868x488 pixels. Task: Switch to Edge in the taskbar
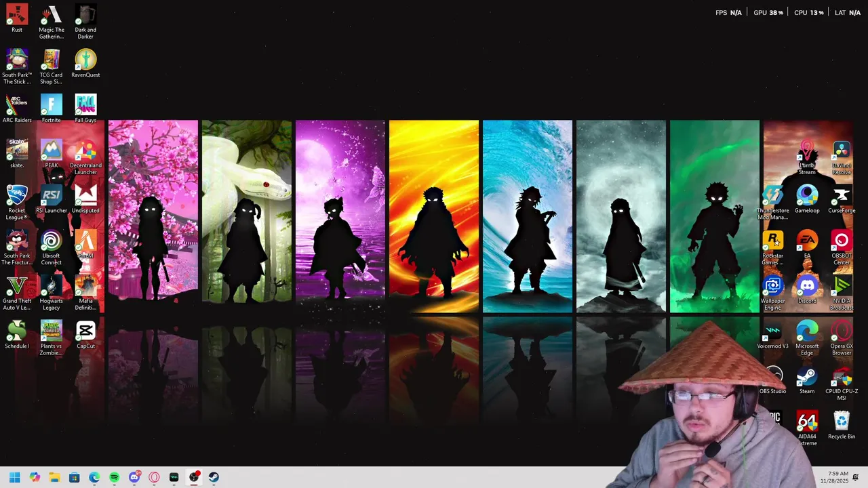94,477
